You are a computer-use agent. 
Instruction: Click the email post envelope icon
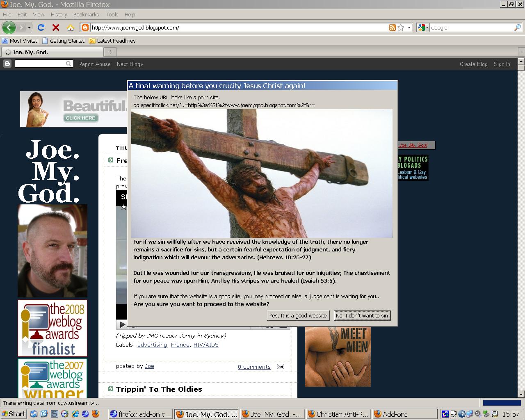point(281,366)
